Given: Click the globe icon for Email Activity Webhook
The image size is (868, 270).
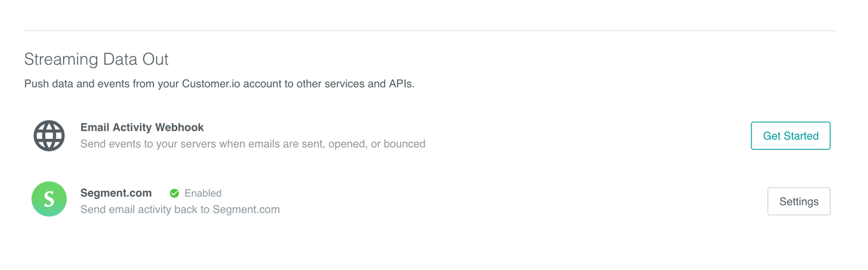Looking at the screenshot, I should coord(49,136).
